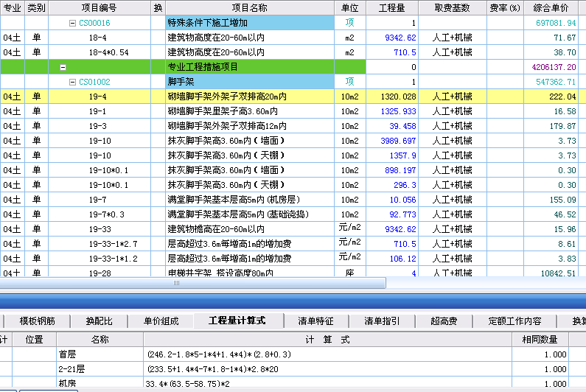The width and height of the screenshot is (586, 392).
Task: Collapse the CS00016 tree node
Action: tap(72, 23)
